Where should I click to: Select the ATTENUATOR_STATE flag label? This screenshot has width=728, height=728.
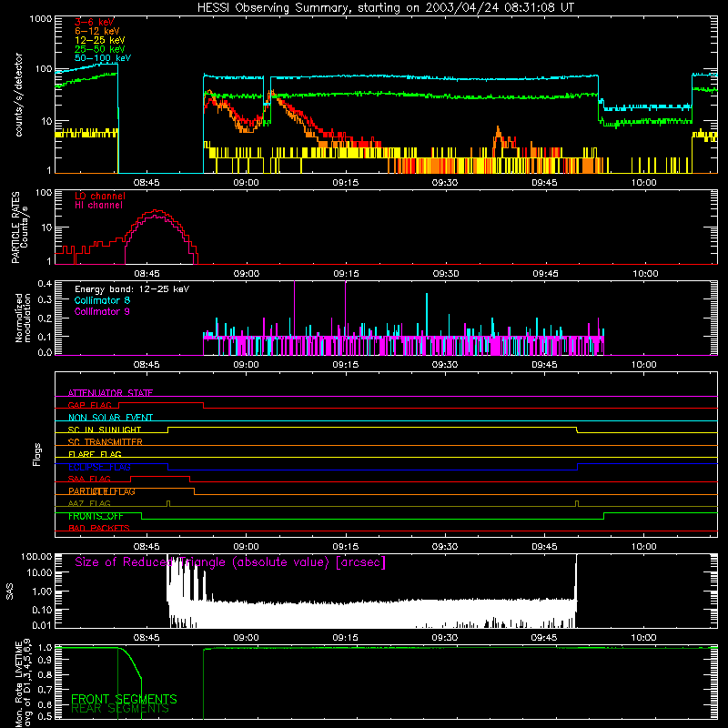110,393
